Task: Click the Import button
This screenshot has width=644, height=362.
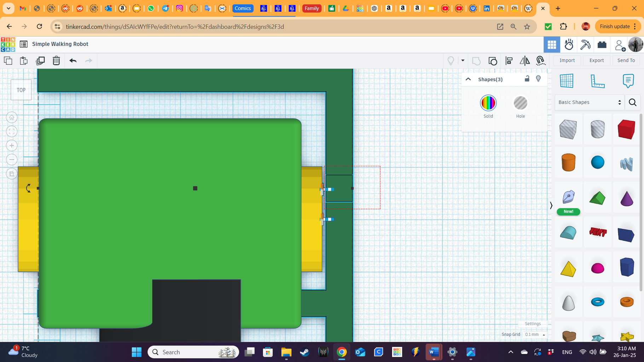Action: [567, 60]
